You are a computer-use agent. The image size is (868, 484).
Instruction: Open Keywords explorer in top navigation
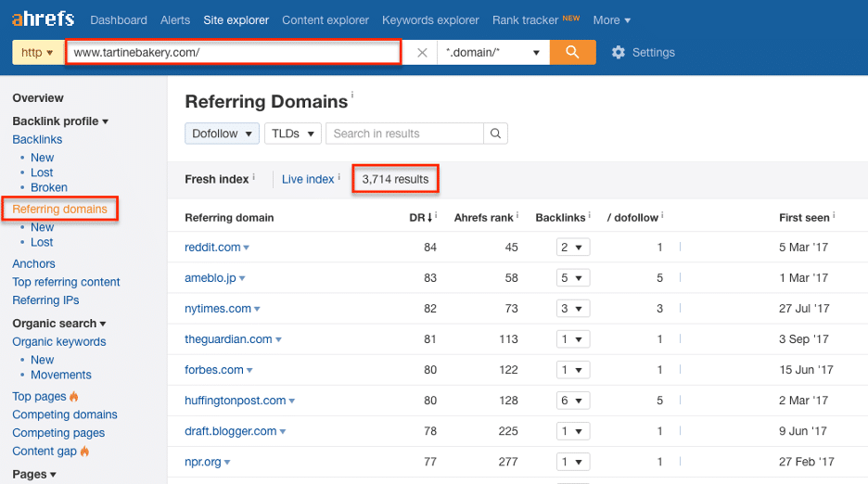coord(430,19)
